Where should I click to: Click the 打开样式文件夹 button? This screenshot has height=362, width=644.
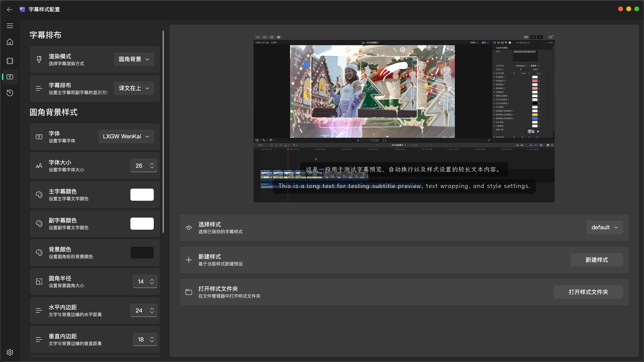[x=588, y=292]
